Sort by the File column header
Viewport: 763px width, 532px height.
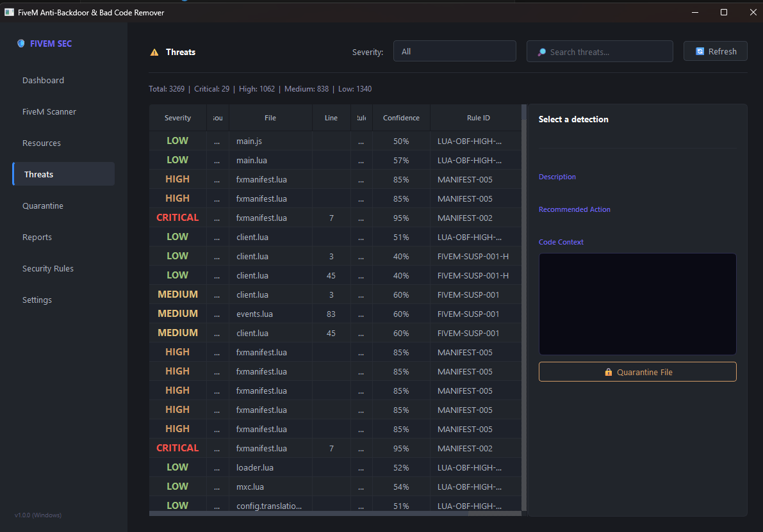(270, 118)
